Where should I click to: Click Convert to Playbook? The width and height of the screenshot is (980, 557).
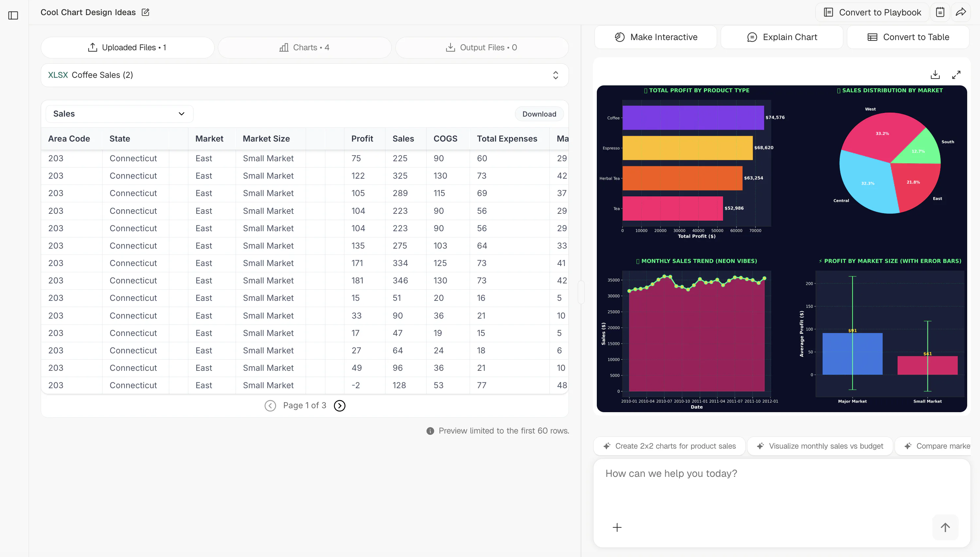point(873,12)
